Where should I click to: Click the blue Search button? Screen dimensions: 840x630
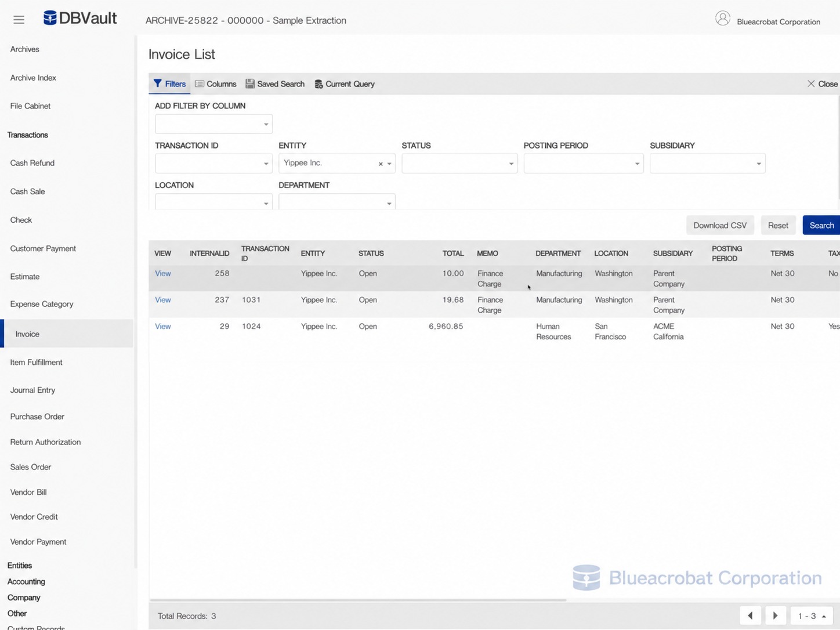pos(821,225)
